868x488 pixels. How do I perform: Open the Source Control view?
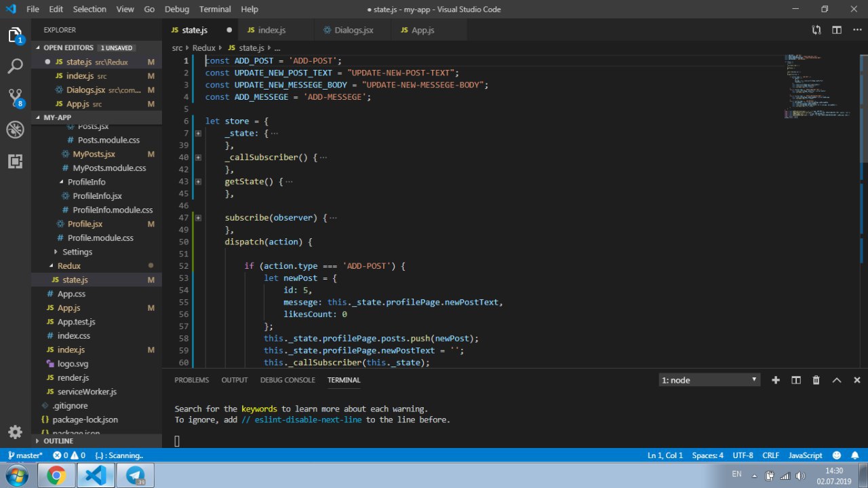[x=15, y=98]
